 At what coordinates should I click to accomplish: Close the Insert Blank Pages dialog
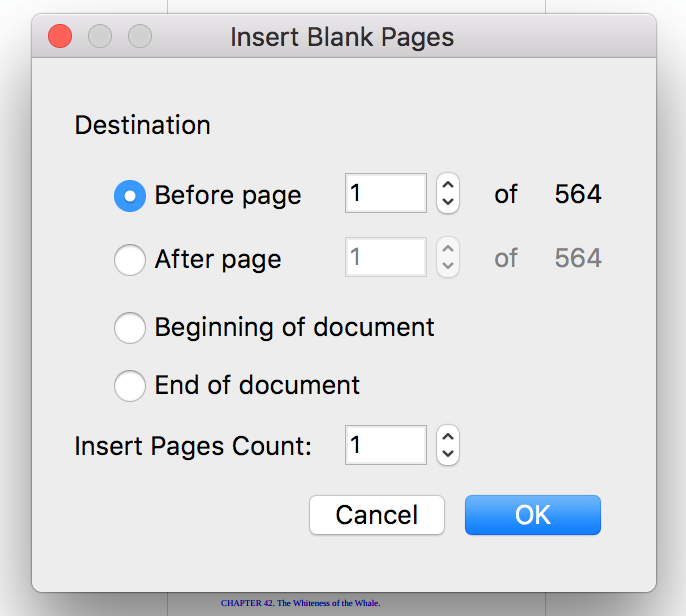60,36
